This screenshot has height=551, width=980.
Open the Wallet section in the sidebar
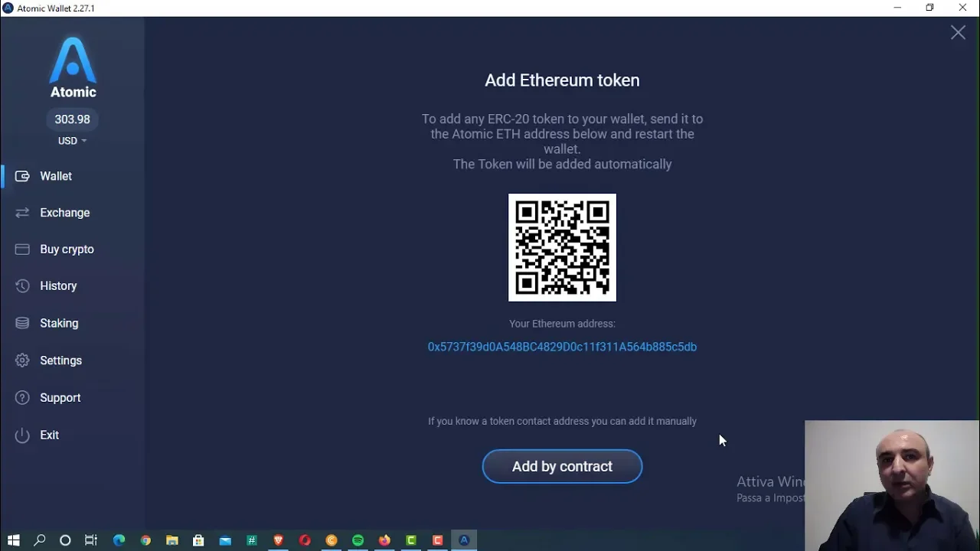coord(56,176)
